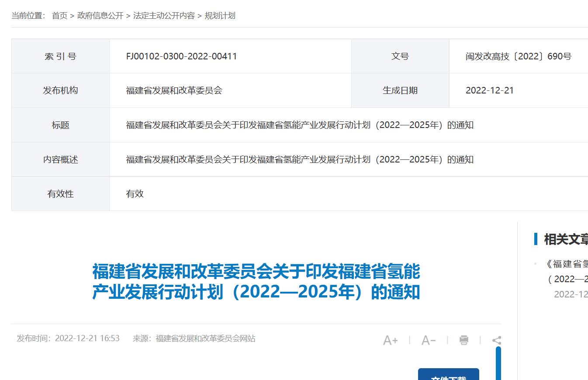
Task: Increase font size with A+ icon
Action: (390, 340)
